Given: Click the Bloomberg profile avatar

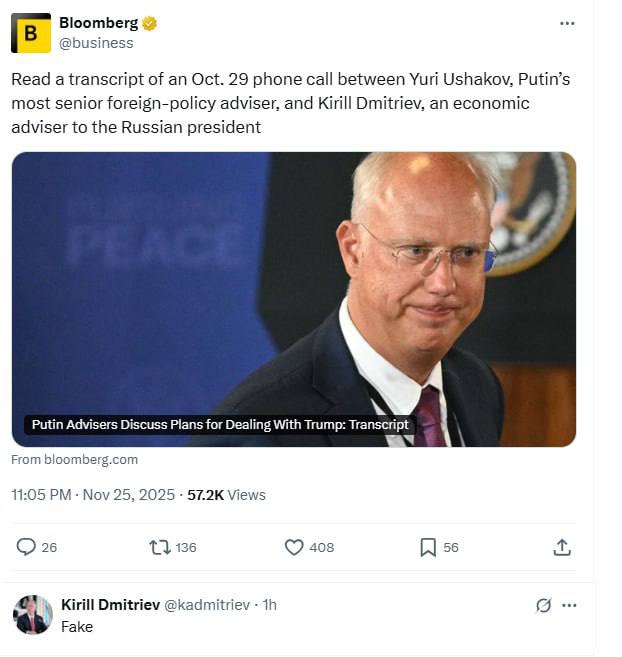Looking at the screenshot, I should (31, 33).
